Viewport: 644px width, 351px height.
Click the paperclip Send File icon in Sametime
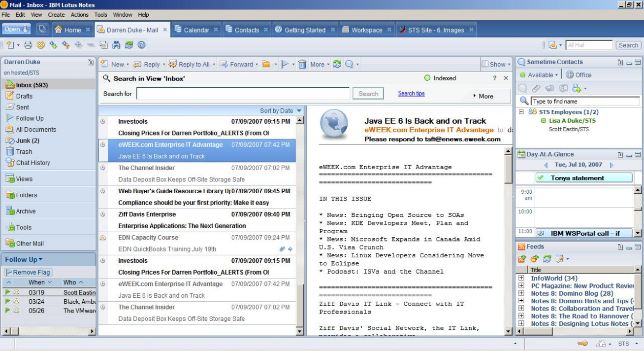pos(536,88)
